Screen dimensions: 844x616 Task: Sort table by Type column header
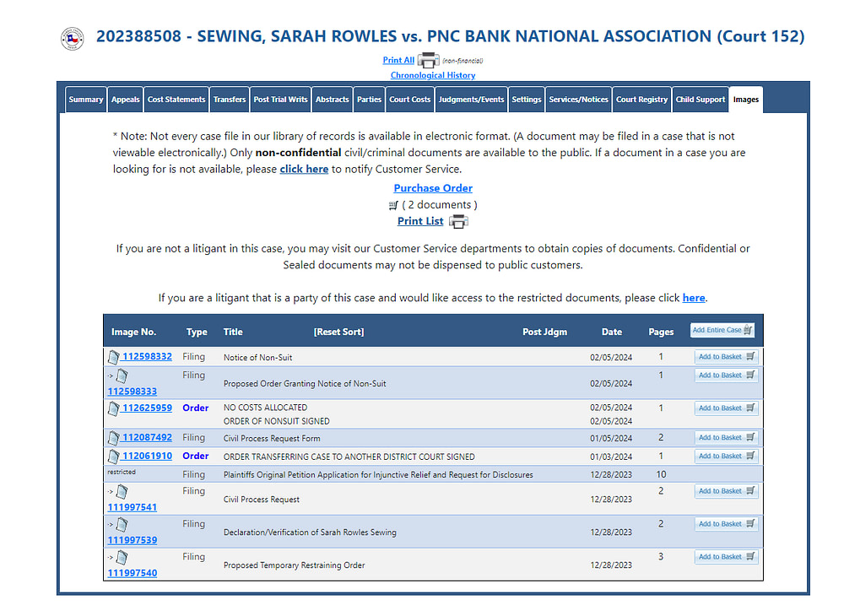click(197, 332)
